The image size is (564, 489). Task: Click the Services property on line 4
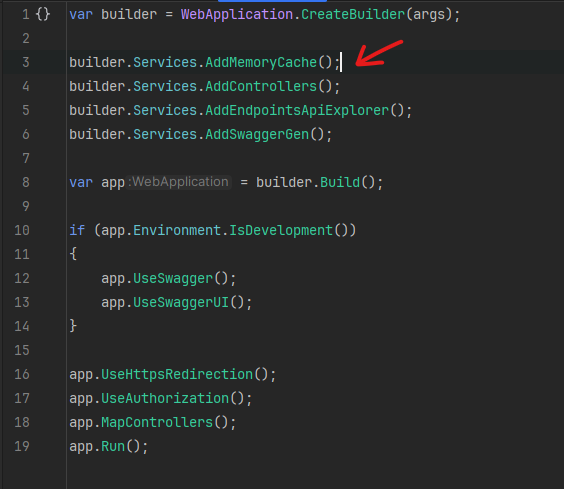(x=165, y=86)
